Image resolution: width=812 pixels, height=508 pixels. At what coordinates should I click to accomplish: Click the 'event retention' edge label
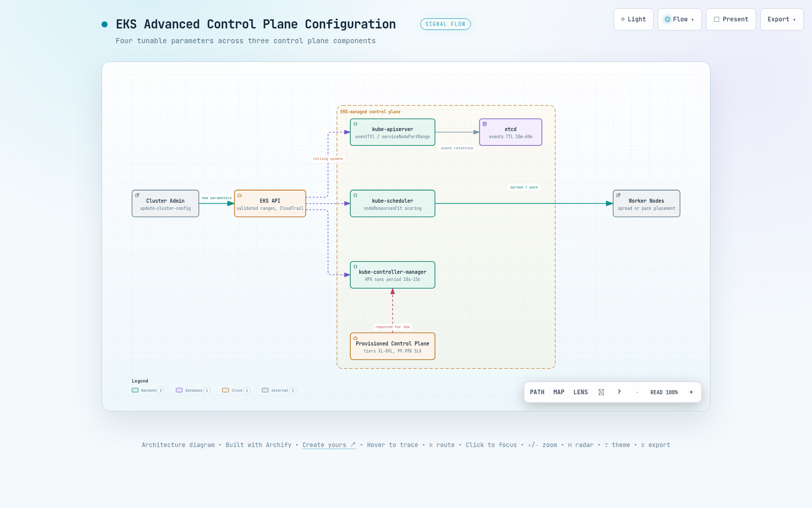[457, 148]
